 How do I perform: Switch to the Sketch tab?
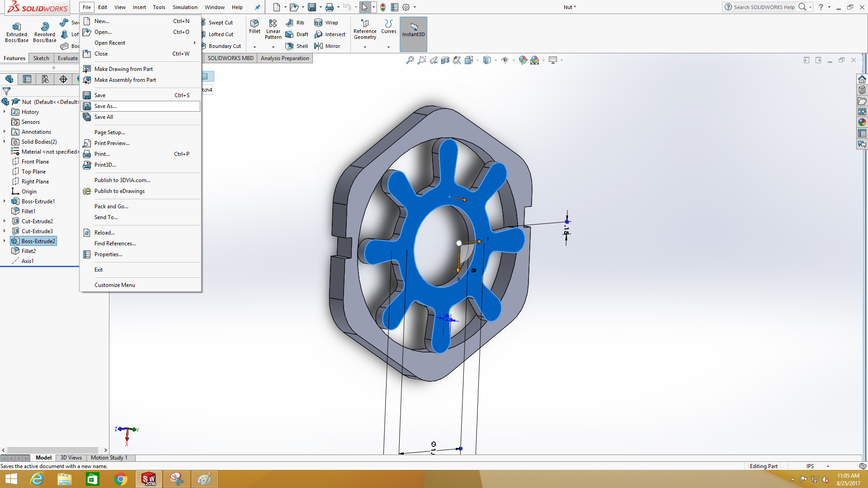pos(41,58)
